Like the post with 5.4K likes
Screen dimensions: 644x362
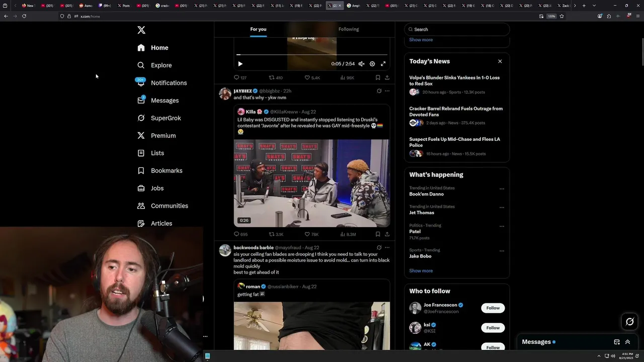[312, 78]
